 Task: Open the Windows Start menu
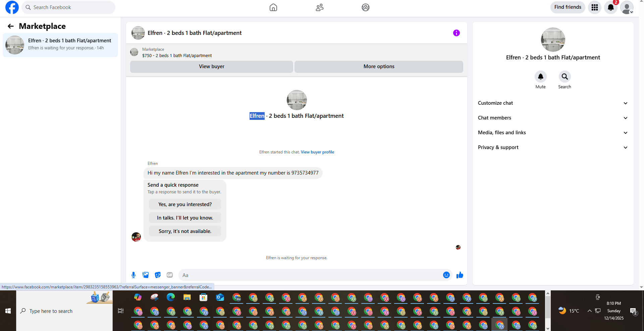[x=8, y=311]
